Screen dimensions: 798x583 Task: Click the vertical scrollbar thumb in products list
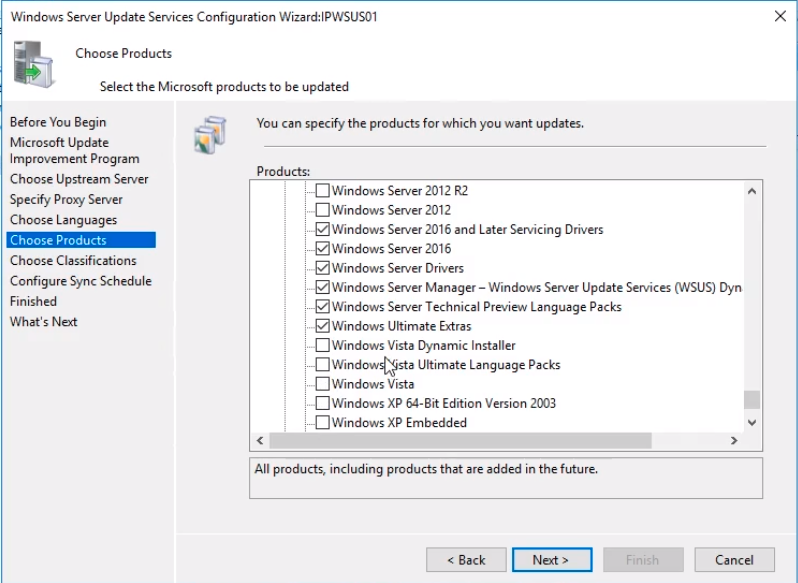point(752,400)
